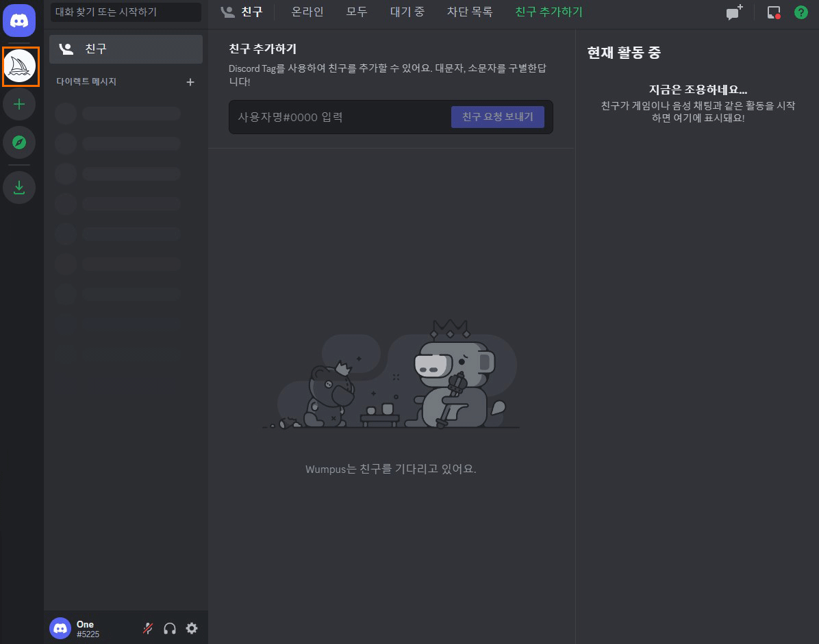Viewport: 819px width, 644px height.
Task: Click the download icon in the left sidebar
Action: [x=19, y=188]
